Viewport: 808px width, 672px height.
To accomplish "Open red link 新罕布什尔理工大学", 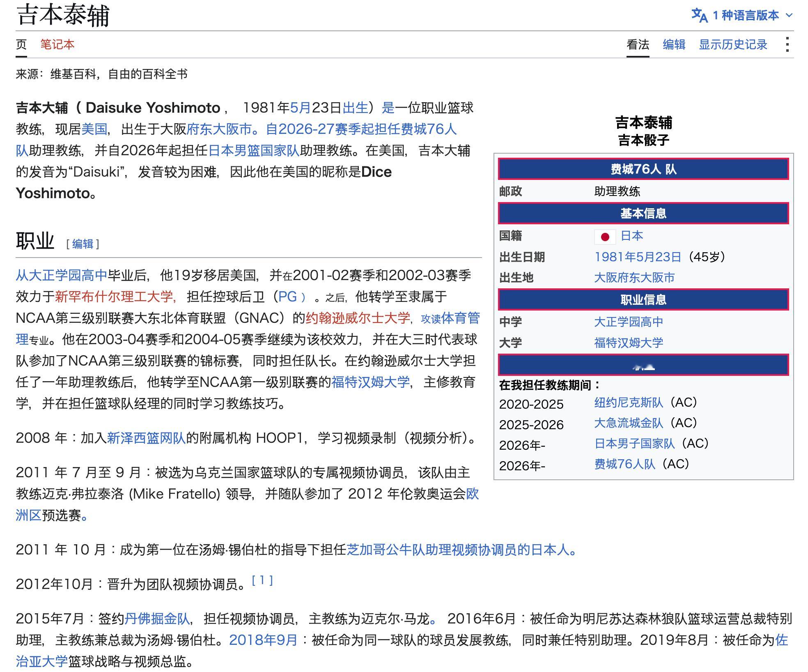I will pyautogui.click(x=114, y=297).
